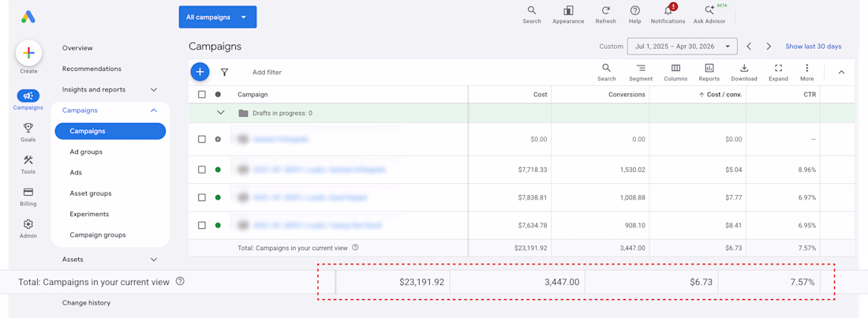This screenshot has height=318, width=868.
Task: Click the 1,530.02 conversions cell
Action: click(631, 170)
